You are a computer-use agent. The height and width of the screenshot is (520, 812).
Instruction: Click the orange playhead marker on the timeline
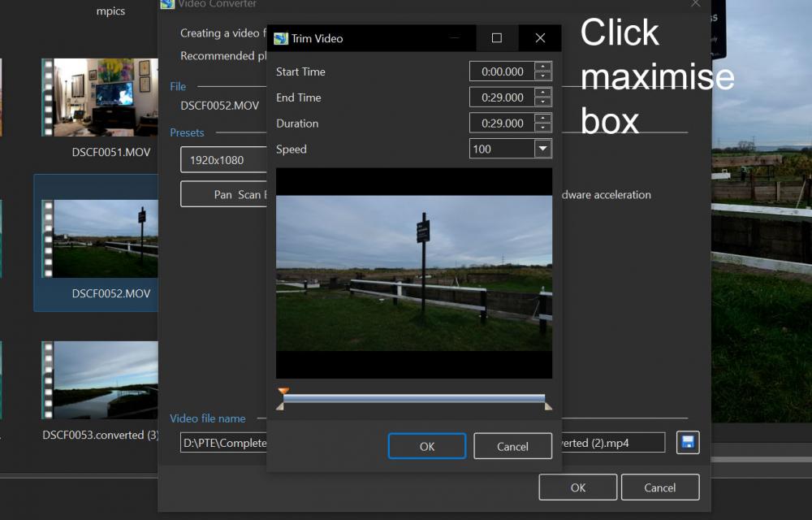click(283, 392)
